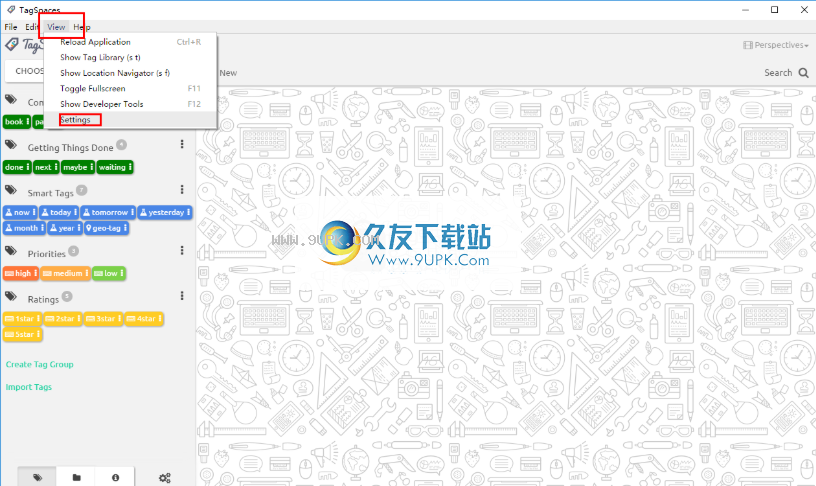
Task: Click the tags icon beside Ratings
Action: click(11, 296)
